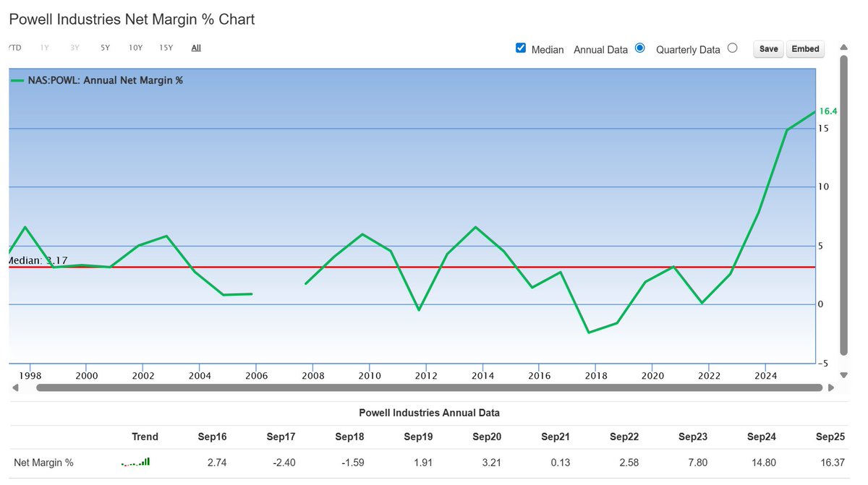
Task: Click the Sep17 column header
Action: [281, 437]
